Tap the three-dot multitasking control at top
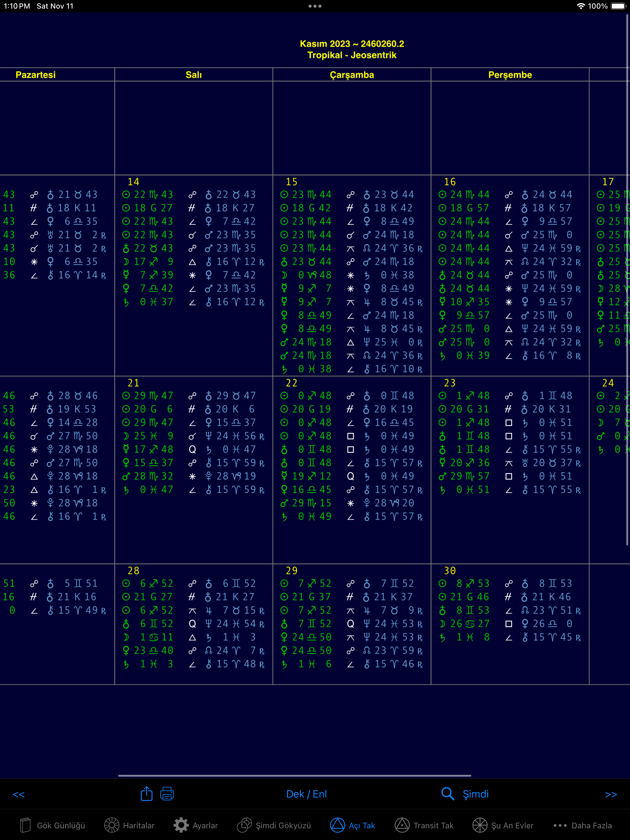 [x=315, y=6]
